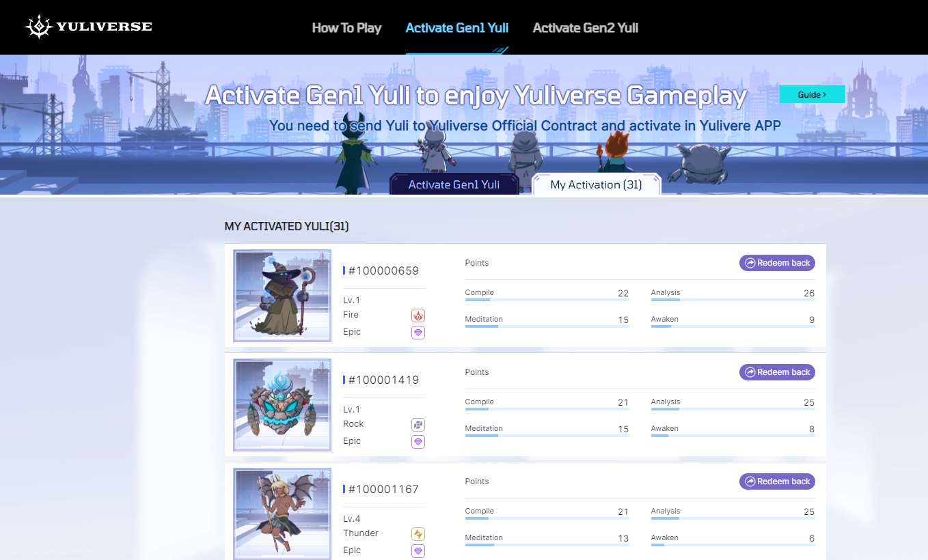Image resolution: width=928 pixels, height=560 pixels.
Task: Click Yuli ID #100001167 text
Action: (383, 489)
